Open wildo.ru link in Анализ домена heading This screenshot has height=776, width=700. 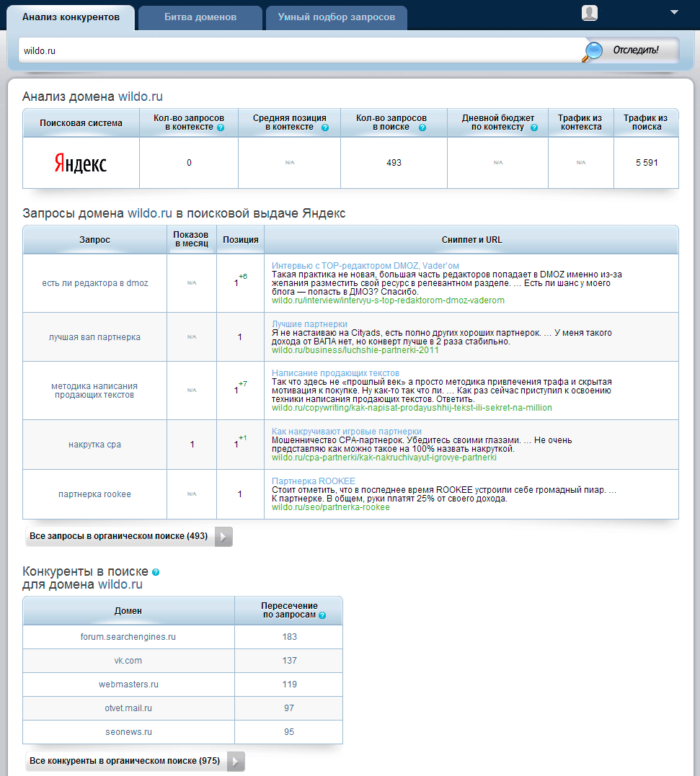pos(141,97)
